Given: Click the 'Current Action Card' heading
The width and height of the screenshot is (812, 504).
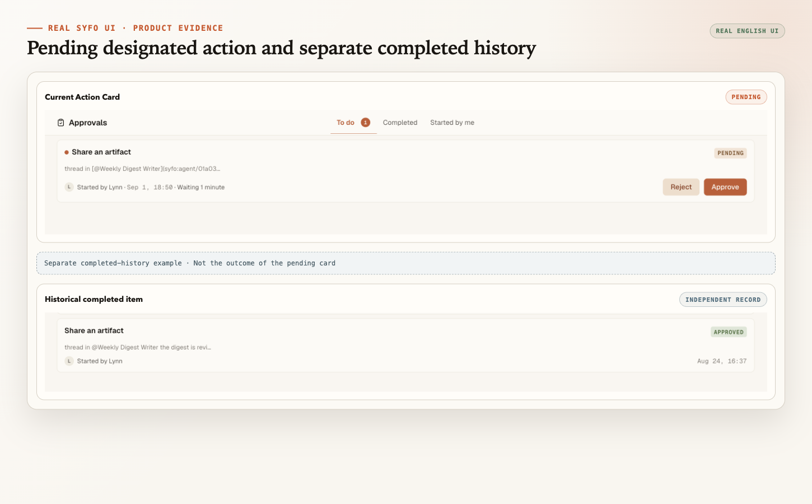Looking at the screenshot, I should click(x=82, y=97).
